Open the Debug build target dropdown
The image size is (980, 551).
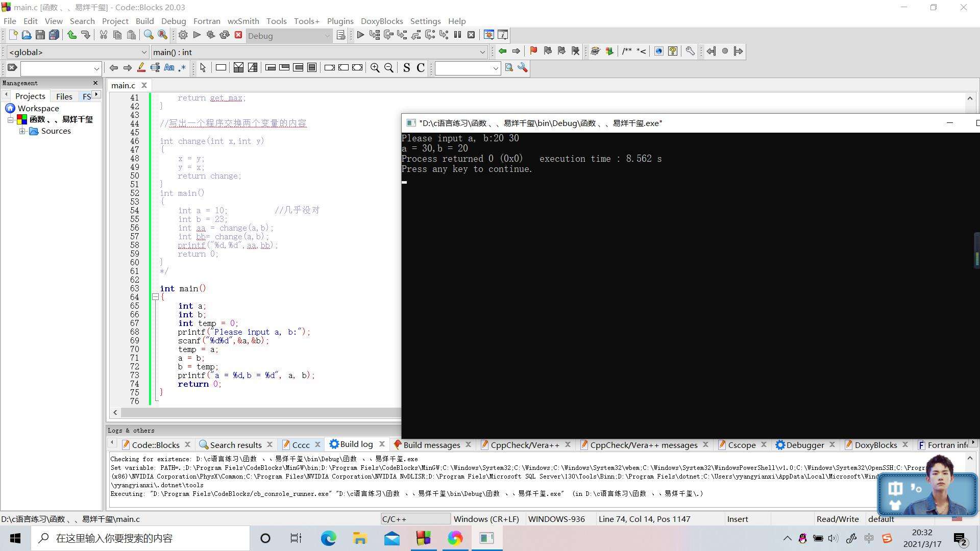pos(327,36)
